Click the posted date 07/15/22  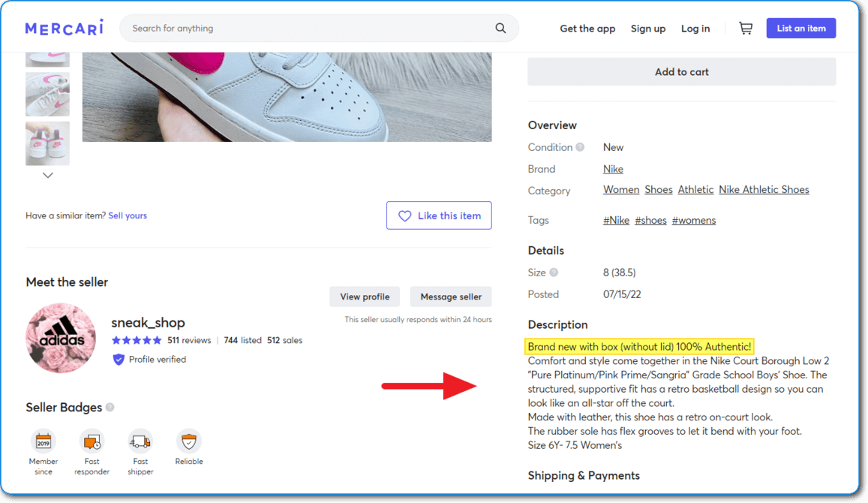[622, 295]
